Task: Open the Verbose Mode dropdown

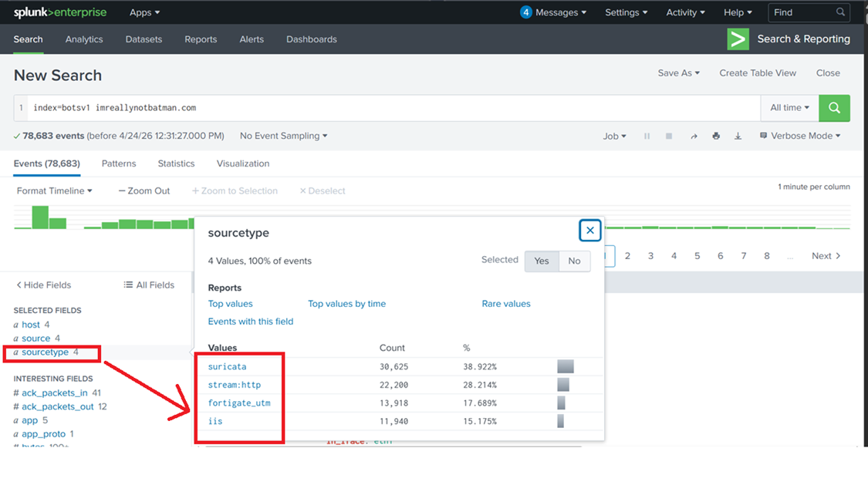Action: point(800,136)
